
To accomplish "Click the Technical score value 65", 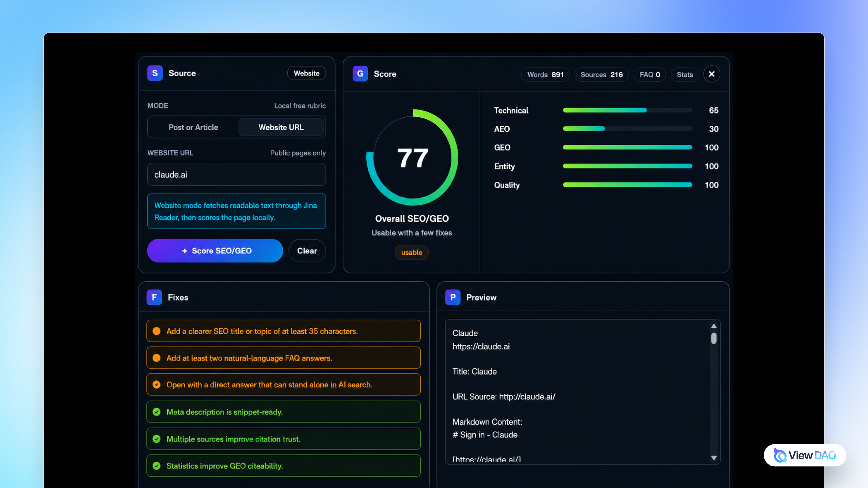I will click(713, 110).
